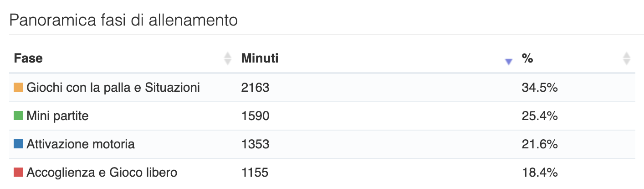644x189 pixels.
Task: Select Accoglienza e Gioco libero row label
Action: 102,173
